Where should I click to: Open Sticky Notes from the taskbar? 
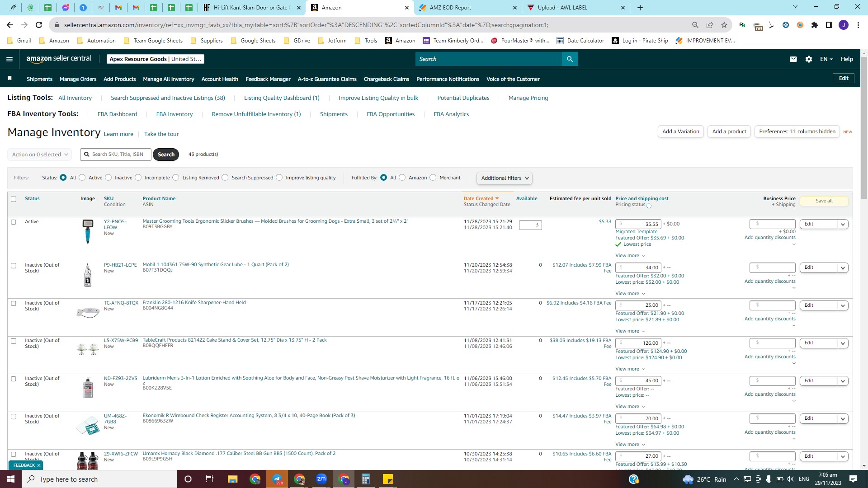388,479
